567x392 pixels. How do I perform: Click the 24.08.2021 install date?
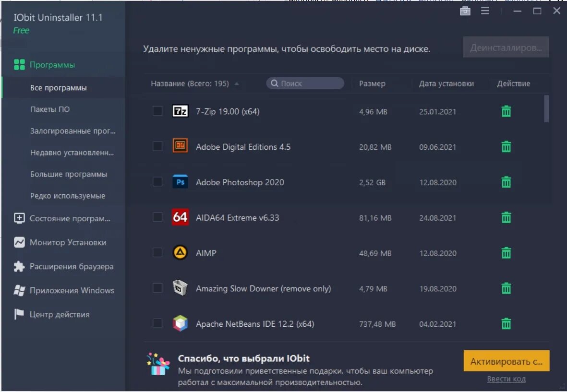point(437,218)
